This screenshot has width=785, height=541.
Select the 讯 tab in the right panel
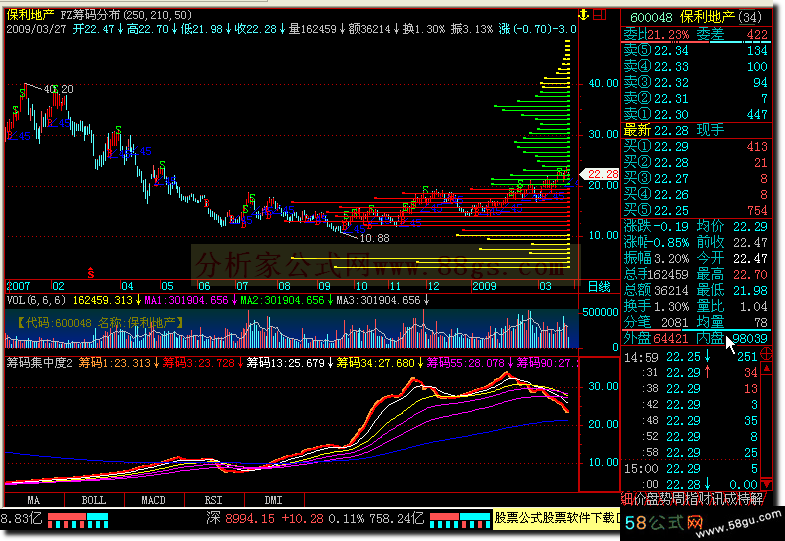coord(717,498)
